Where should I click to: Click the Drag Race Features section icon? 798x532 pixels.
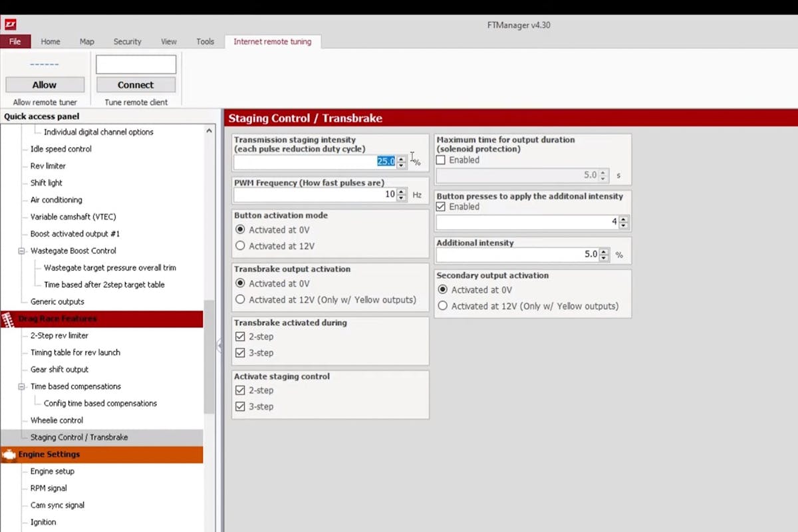pos(9,319)
